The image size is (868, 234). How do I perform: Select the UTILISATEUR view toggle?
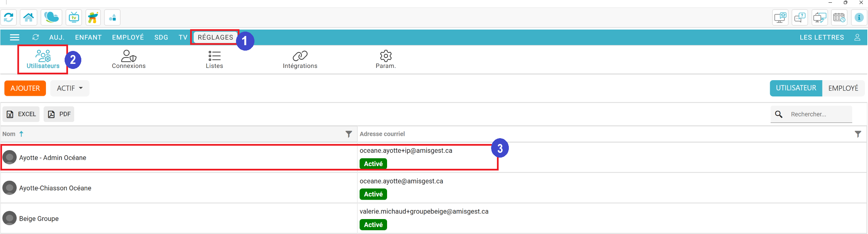796,88
